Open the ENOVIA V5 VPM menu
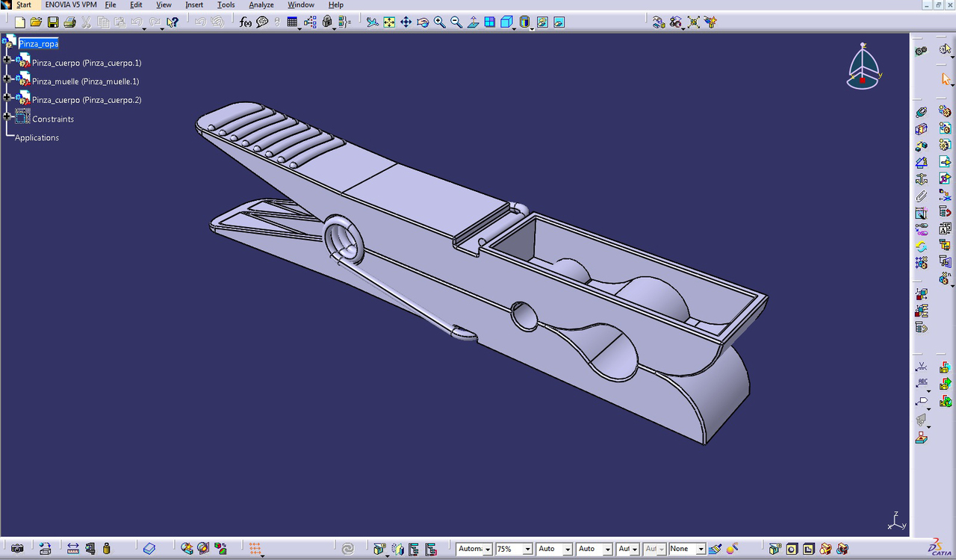Viewport: 956px width, 560px height. tap(70, 4)
